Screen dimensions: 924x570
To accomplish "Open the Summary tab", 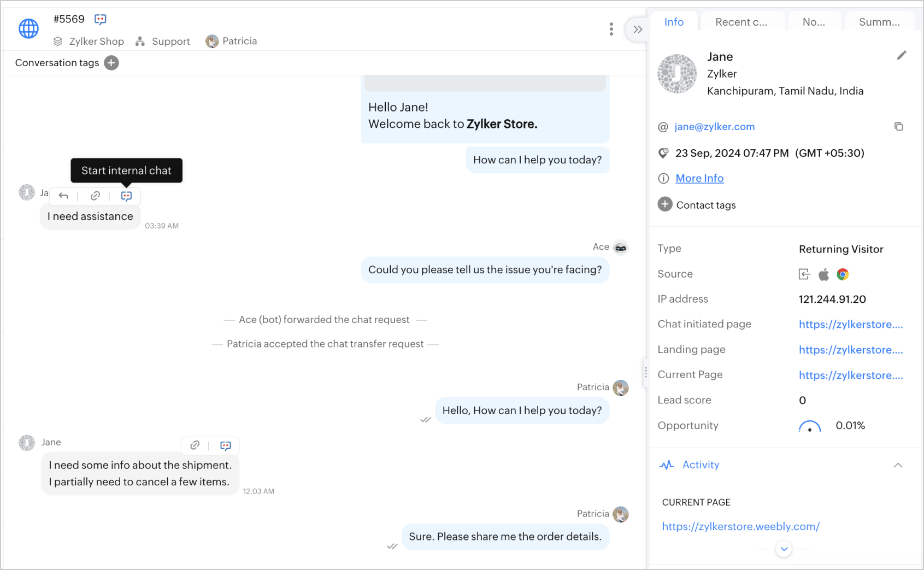I will (x=879, y=22).
